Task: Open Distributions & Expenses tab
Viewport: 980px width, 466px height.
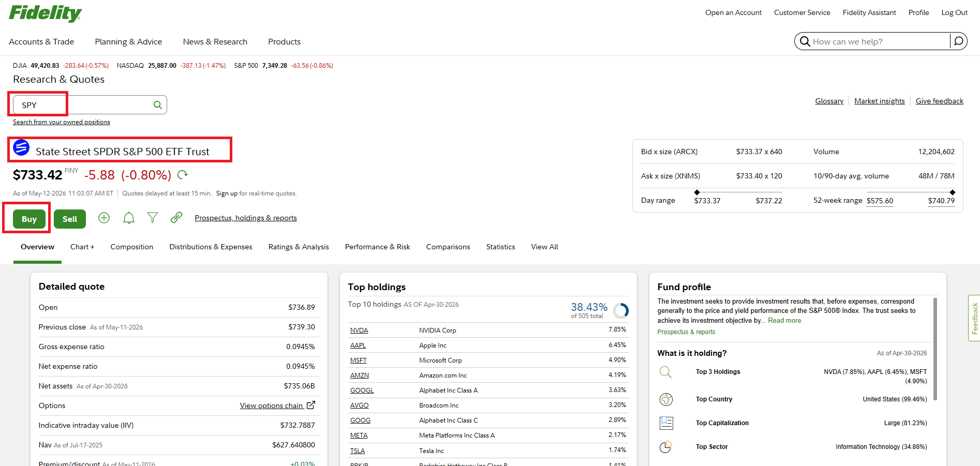Action: pyautogui.click(x=211, y=247)
